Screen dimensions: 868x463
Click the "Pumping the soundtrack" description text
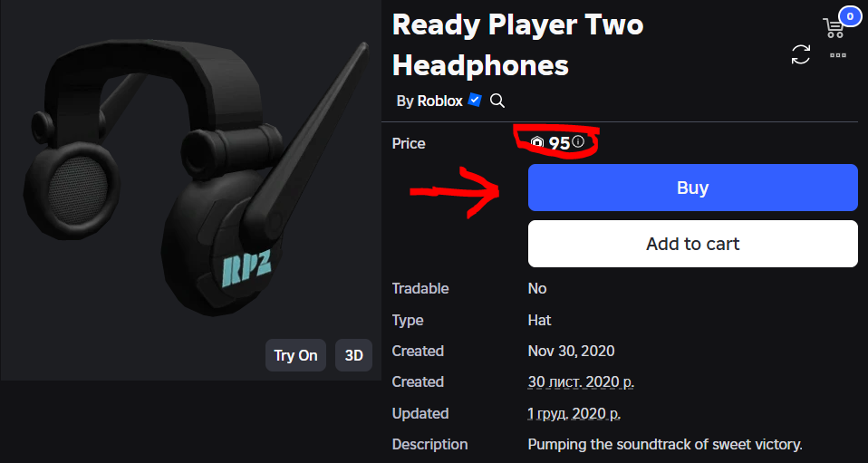[665, 444]
